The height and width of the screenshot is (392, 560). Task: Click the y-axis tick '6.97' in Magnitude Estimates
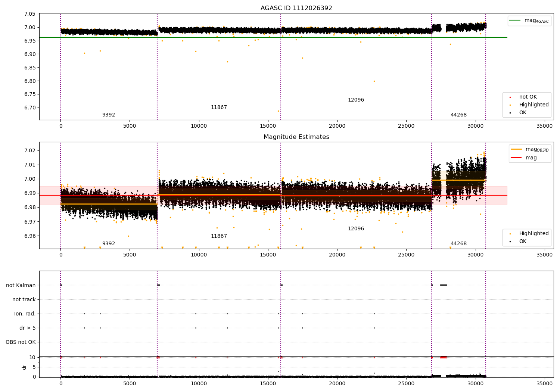(x=30, y=222)
